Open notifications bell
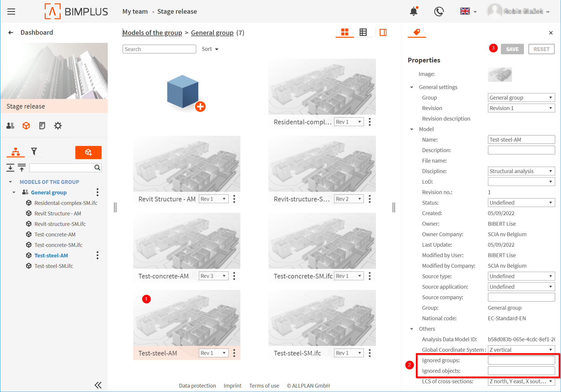The image size is (561, 392). click(414, 11)
